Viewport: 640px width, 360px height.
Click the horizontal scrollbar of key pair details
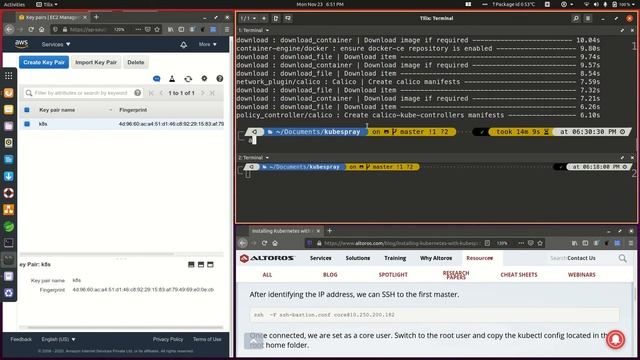(124, 327)
